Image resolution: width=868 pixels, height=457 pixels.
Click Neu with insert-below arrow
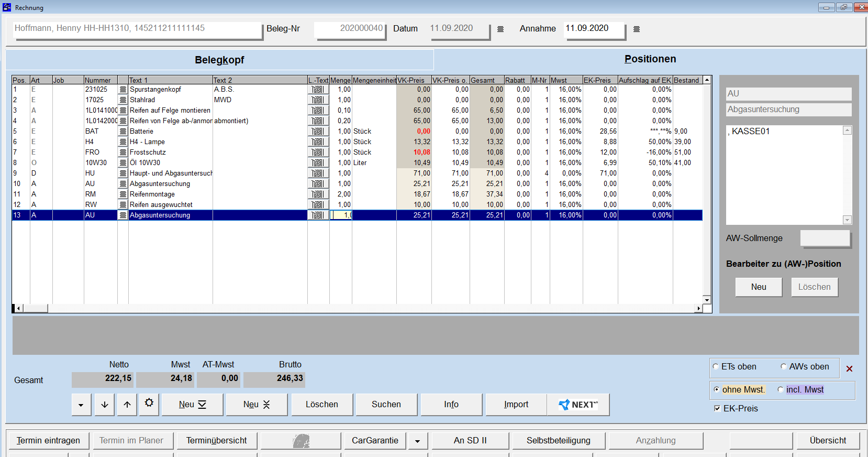(193, 405)
